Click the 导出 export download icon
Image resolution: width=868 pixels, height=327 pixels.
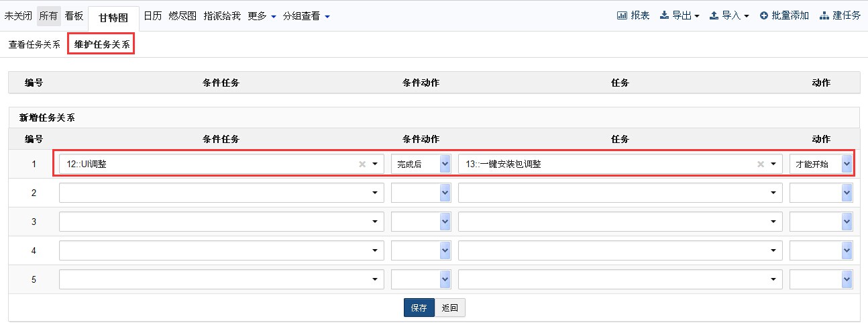click(664, 15)
